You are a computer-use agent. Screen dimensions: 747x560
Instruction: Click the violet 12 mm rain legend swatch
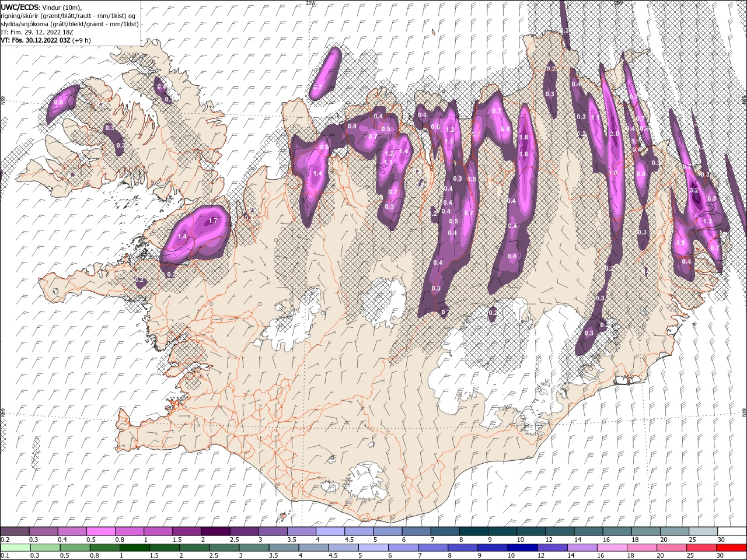tap(553, 548)
